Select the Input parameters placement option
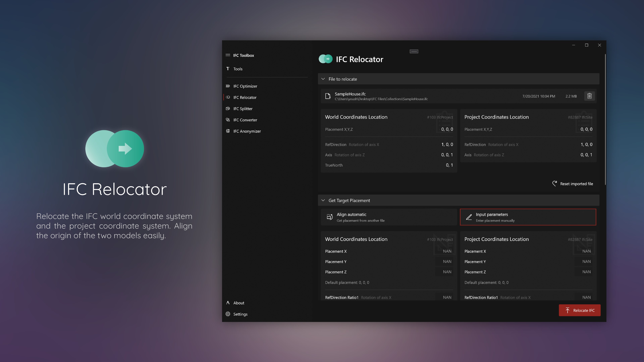Image resolution: width=644 pixels, height=362 pixels. pos(528,217)
